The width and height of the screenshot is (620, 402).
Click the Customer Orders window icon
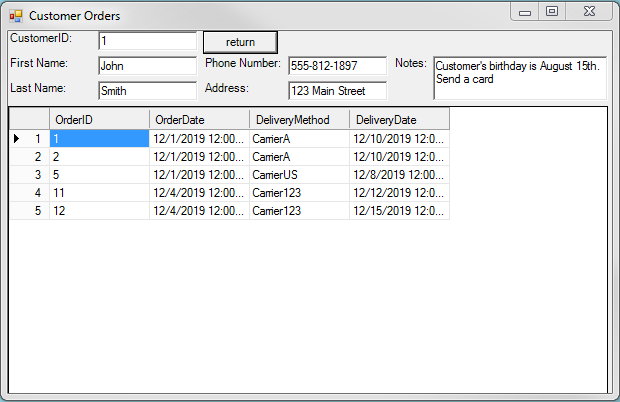(x=16, y=16)
